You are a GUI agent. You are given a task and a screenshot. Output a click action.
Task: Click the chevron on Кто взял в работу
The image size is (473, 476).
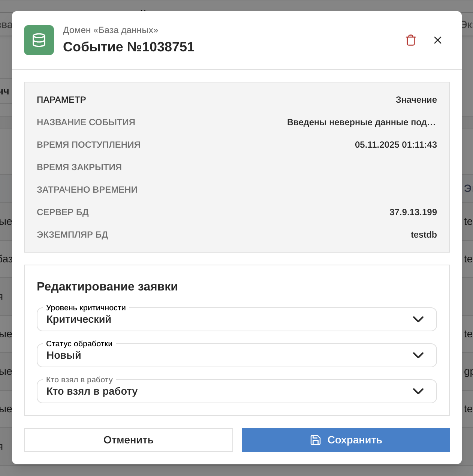tap(418, 391)
